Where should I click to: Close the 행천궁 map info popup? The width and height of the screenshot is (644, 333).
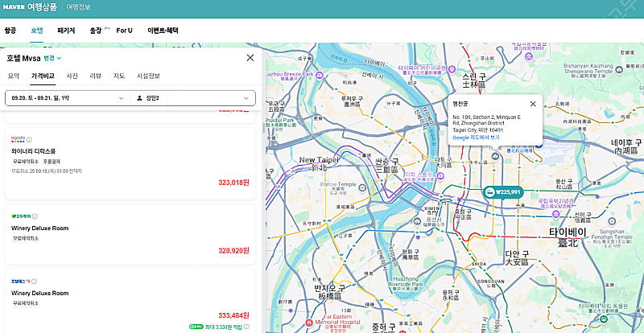pos(533,104)
